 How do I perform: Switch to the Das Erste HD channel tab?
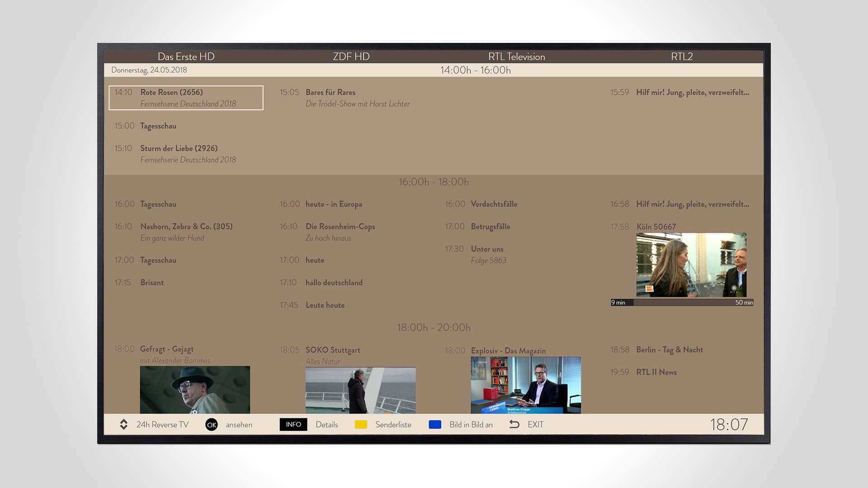pyautogui.click(x=186, y=56)
